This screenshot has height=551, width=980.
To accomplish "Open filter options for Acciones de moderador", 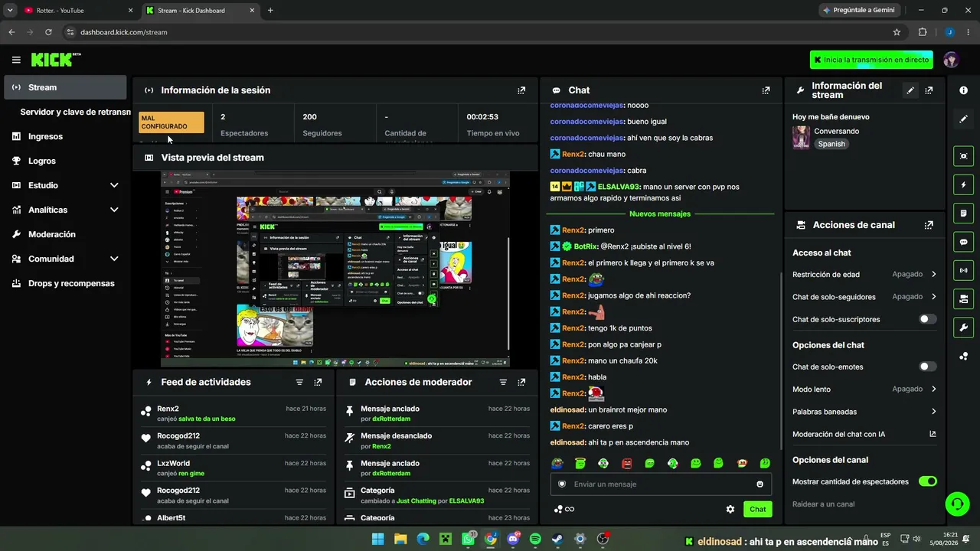I will pos(503,382).
